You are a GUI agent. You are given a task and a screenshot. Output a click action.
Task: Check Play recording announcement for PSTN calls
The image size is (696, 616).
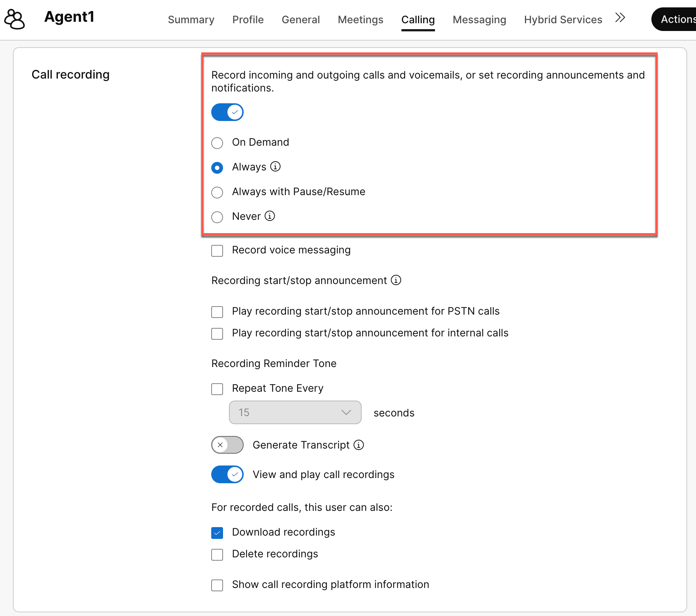[x=217, y=312]
